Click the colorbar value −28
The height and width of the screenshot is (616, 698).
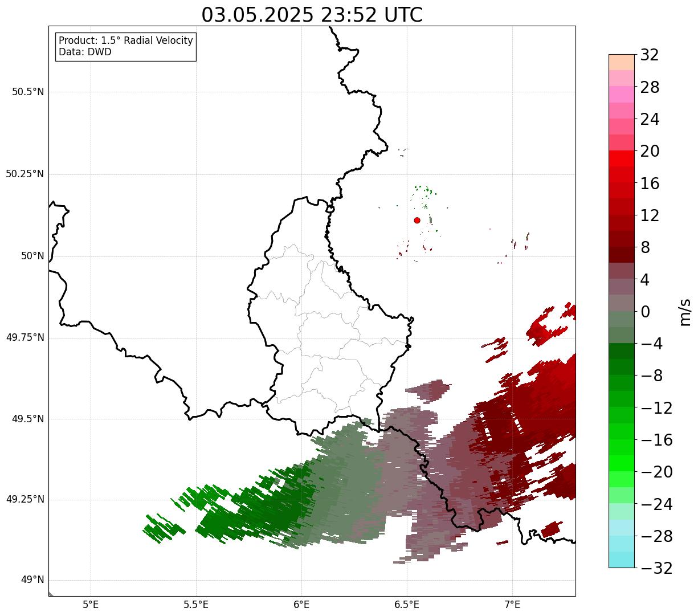(656, 536)
